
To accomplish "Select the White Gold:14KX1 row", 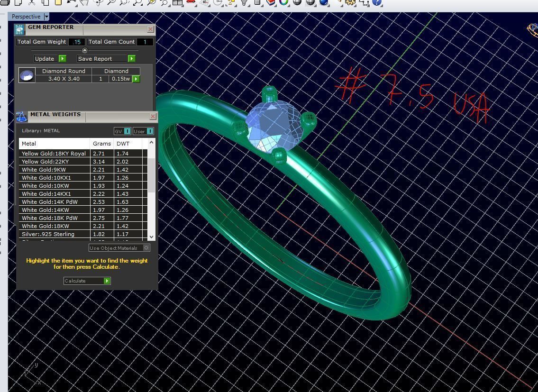I will click(83, 193).
